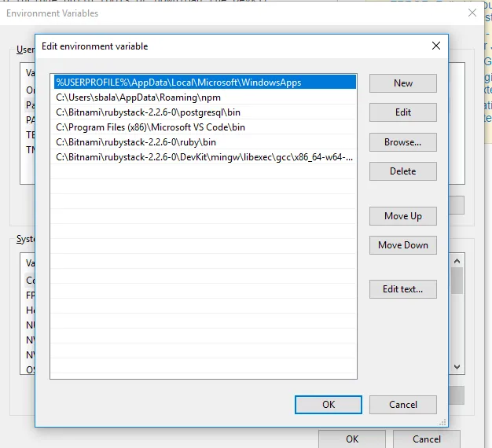Click the scrollbar up arrow in system variables
This screenshot has height=448, width=492.
tap(457, 261)
